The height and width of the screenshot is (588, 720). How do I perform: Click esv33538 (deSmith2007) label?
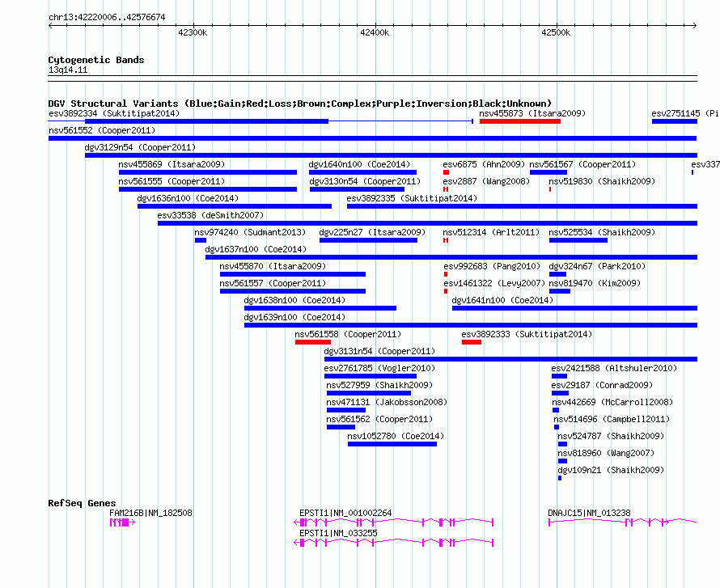pos(210,215)
